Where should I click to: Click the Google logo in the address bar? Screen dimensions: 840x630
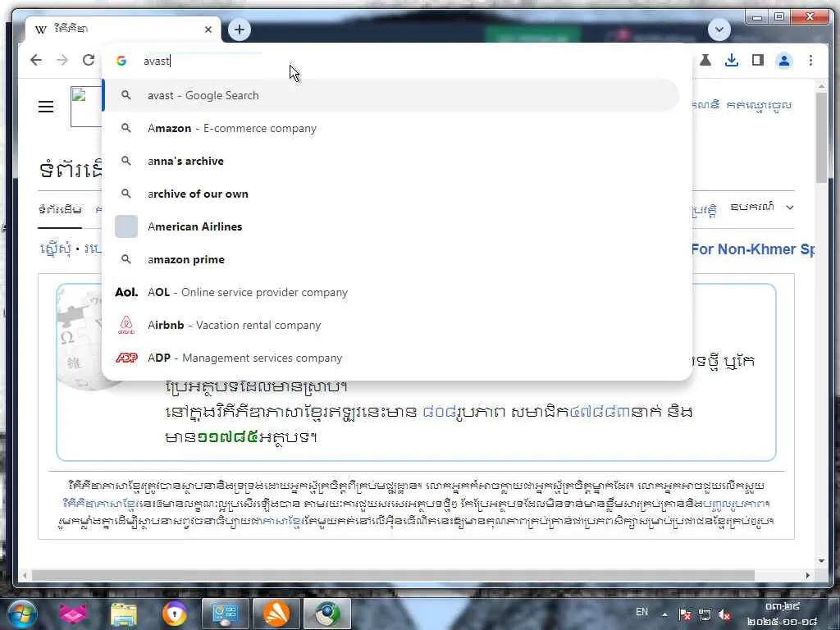[x=121, y=61]
